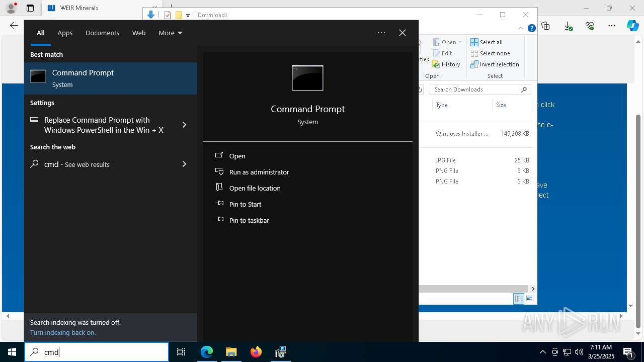This screenshot has height=362, width=644.
Task: Expand Replace Command Prompt setting arrow
Action: click(x=184, y=125)
